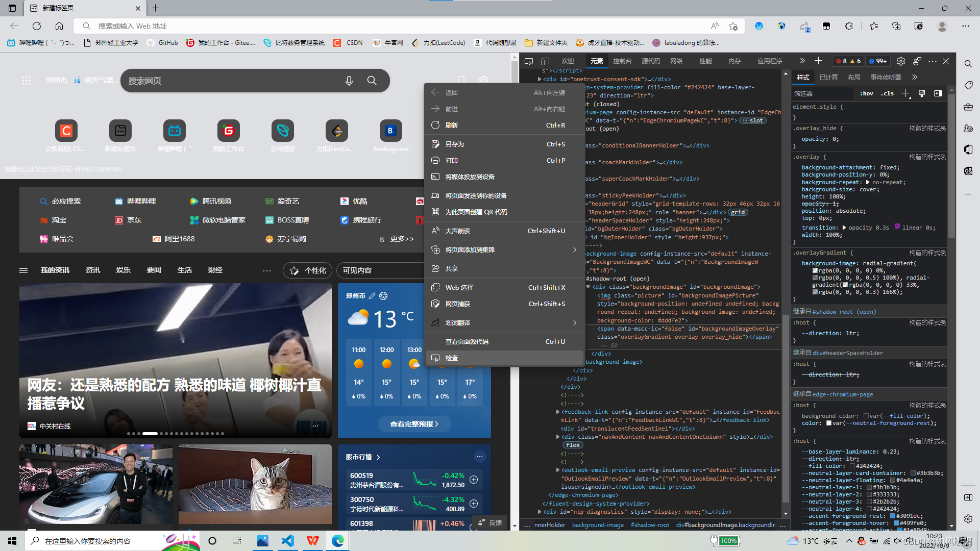The image size is (980, 551).
Task: Open the errors and warnings counter
Action: click(848, 61)
